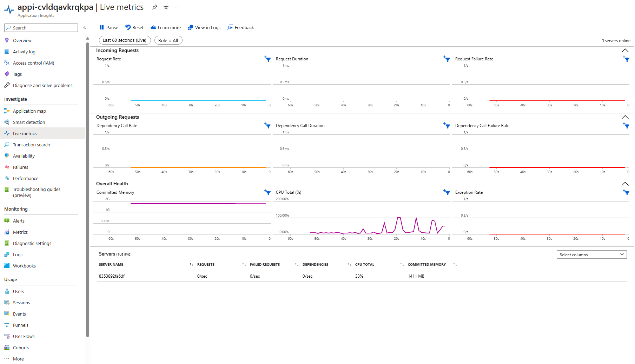
Task: Add filter to Request Failure Rate chart
Action: 626,59
